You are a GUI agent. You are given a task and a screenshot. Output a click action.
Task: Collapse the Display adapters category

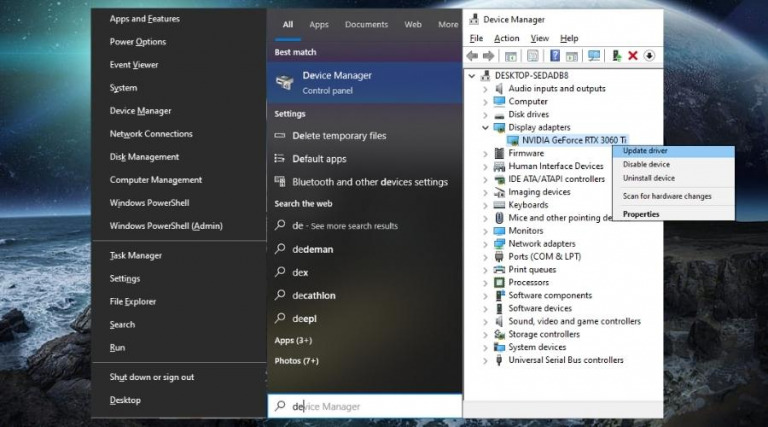point(486,127)
